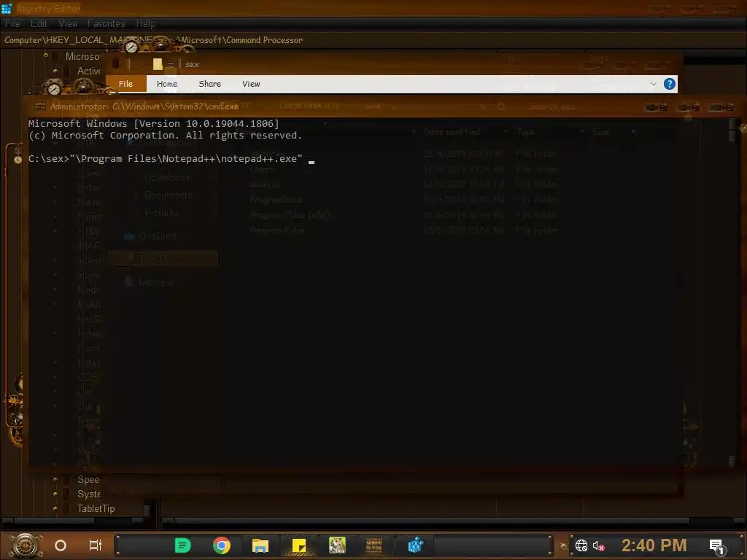This screenshot has width=747, height=560.
Task: Switch to File Explorer from the taskbar
Action: coord(260,545)
